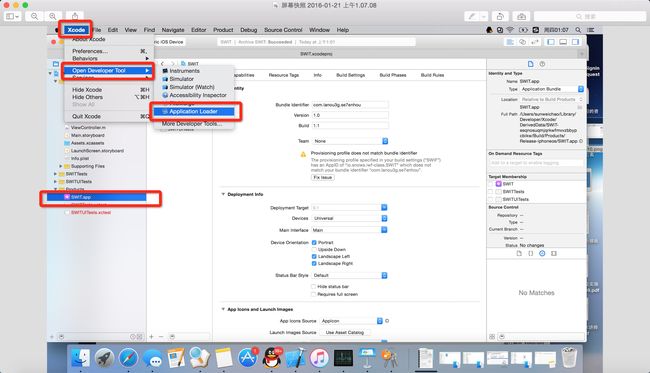The height and width of the screenshot is (373, 650).
Task: Enable the Requires full screen checkbox
Action: [x=313, y=294]
